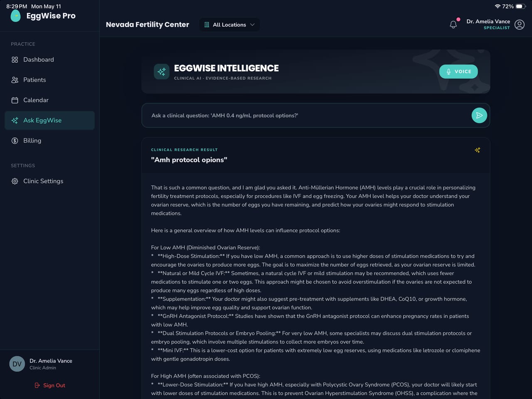Open the Patients section

[49, 80]
